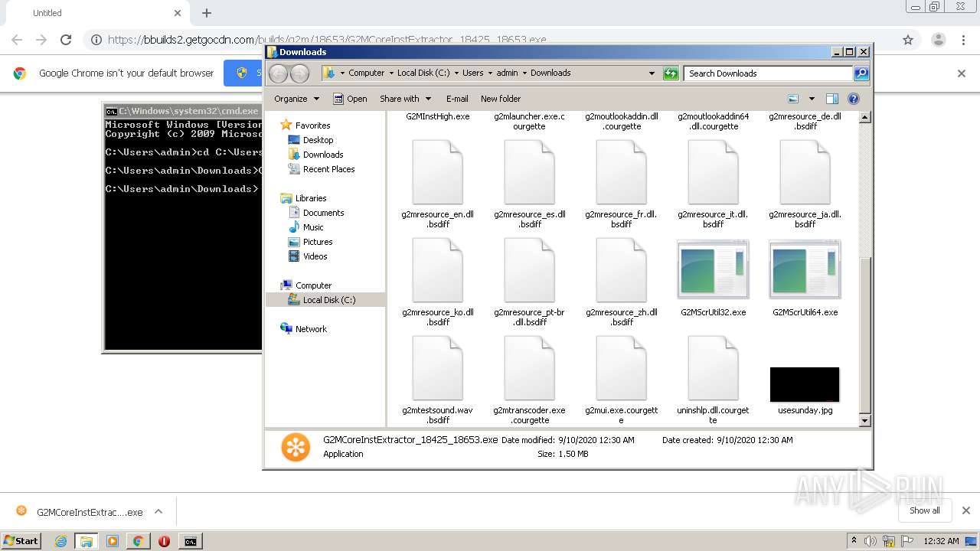Open a new Chrome tab
The width and height of the screenshot is (980, 551).
207,13
